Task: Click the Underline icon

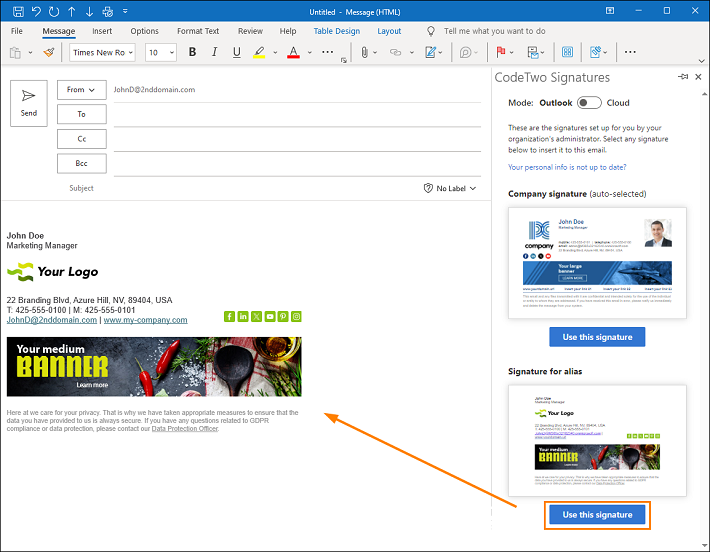Action: (x=236, y=53)
